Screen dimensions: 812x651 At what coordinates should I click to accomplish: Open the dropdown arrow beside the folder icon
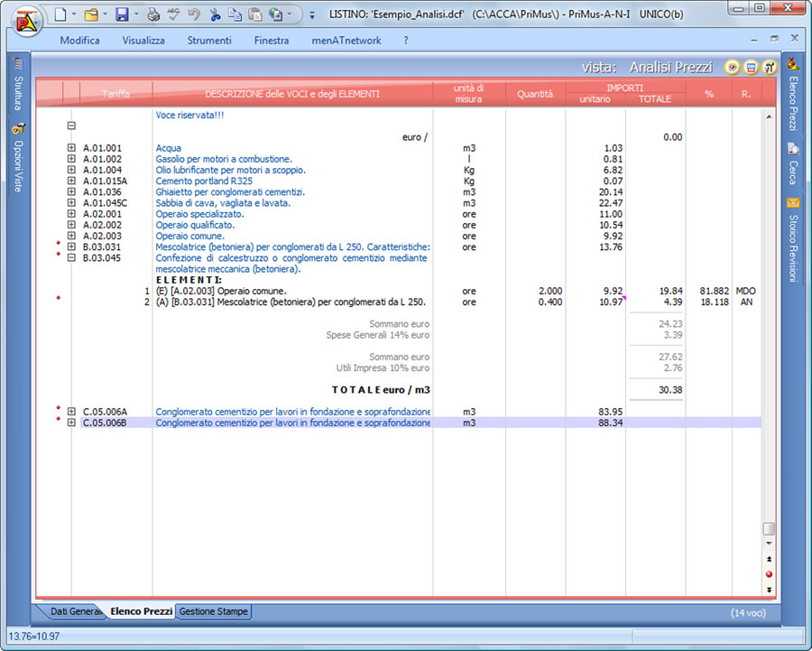[106, 15]
